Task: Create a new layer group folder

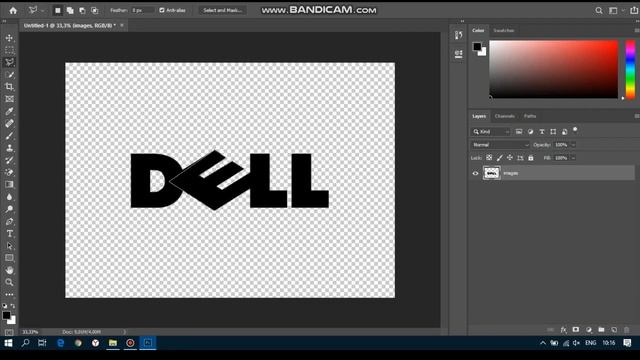Action: (601, 330)
